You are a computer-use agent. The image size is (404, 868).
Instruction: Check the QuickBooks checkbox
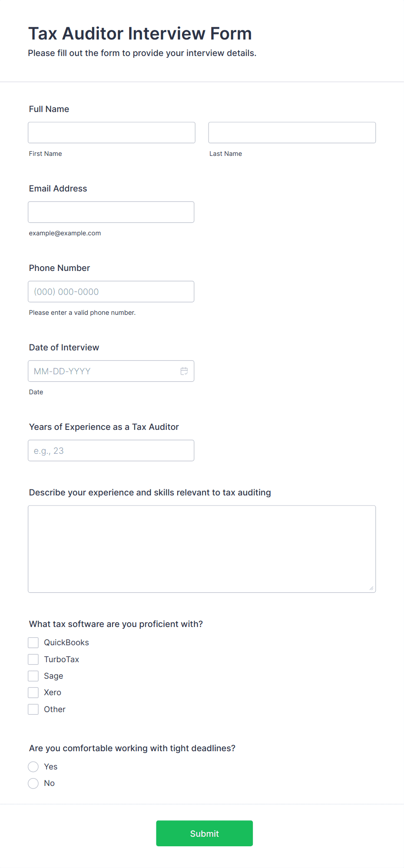click(33, 643)
